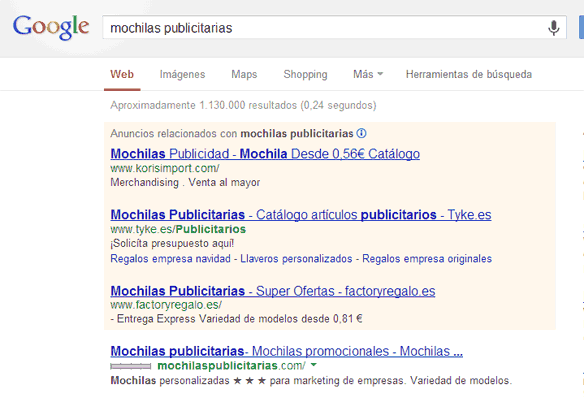Click Regalos empresa originales sitelink
This screenshot has height=402, width=584.
point(427,259)
